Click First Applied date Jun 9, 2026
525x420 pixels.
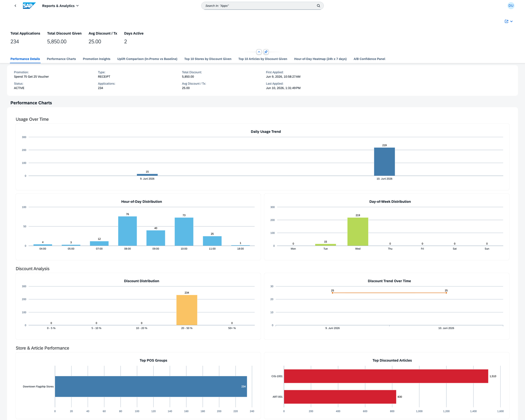pyautogui.click(x=283, y=77)
